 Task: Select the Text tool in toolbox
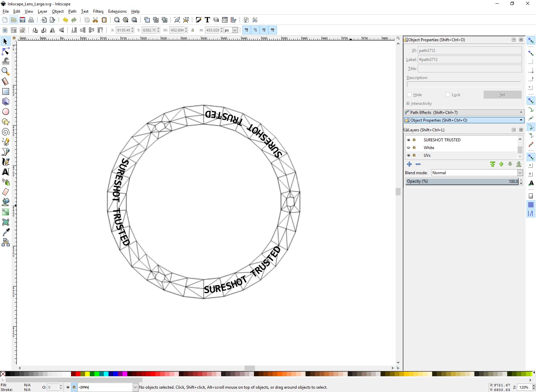click(5, 172)
